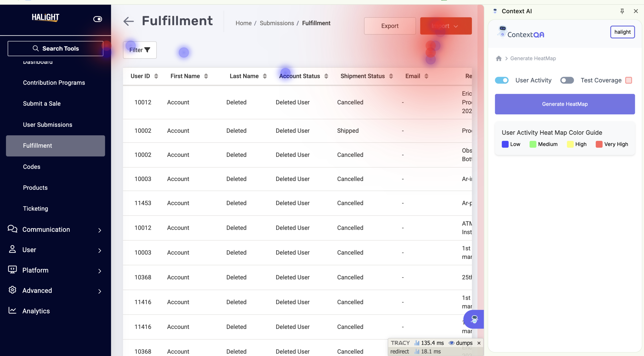Click the Tracy dumps eye icon

(x=452, y=343)
